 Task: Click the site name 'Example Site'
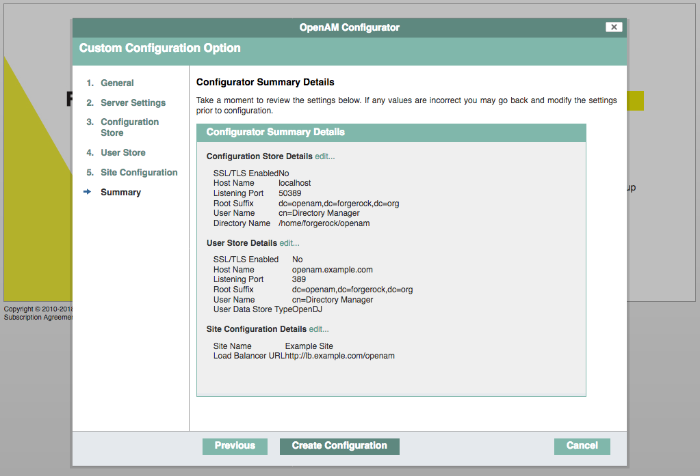click(309, 346)
